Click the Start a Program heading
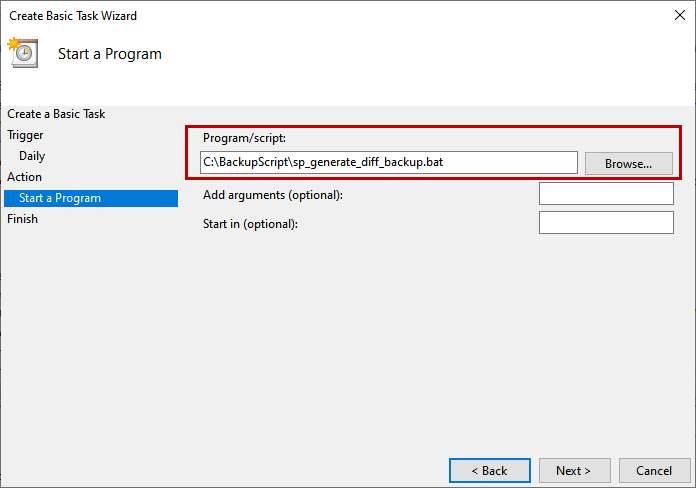Viewport: 696px width, 488px height. coord(109,54)
